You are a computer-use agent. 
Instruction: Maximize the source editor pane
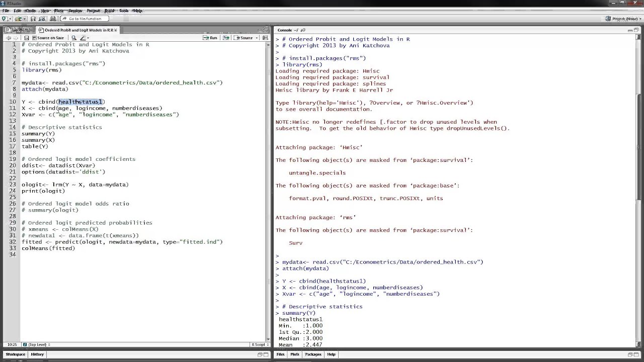pos(267,31)
